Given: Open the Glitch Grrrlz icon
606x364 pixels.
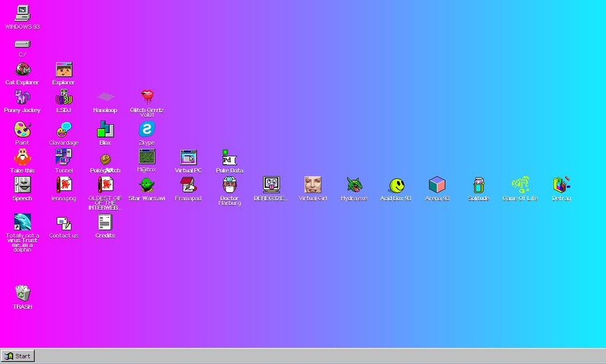Looking at the screenshot, I should pos(146,98).
